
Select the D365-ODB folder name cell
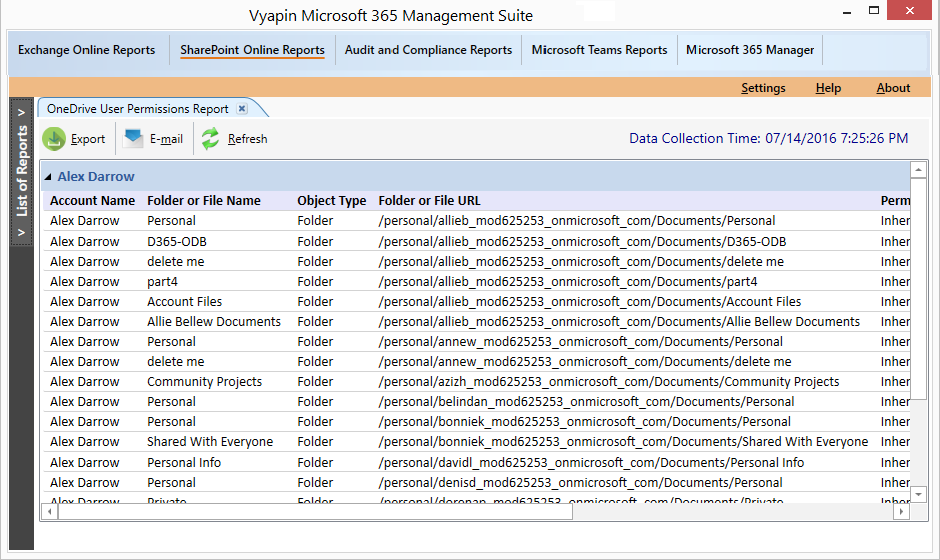pos(177,242)
